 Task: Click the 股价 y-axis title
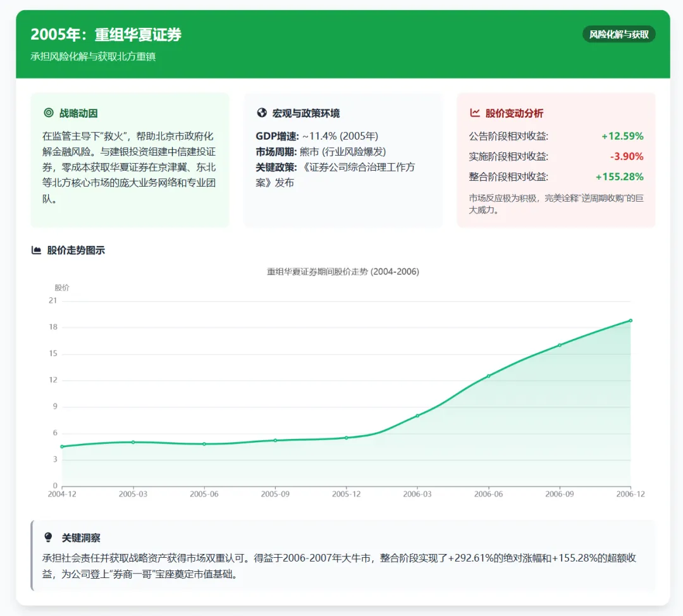tap(62, 288)
